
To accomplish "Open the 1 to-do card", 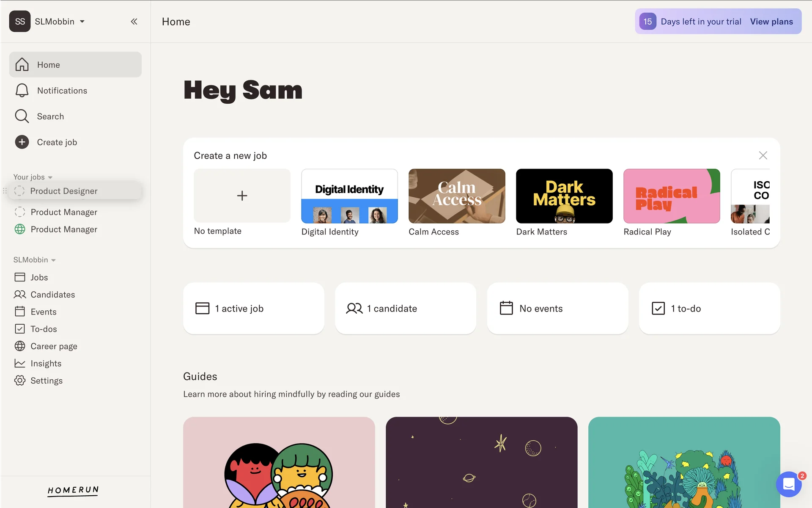I will point(709,309).
